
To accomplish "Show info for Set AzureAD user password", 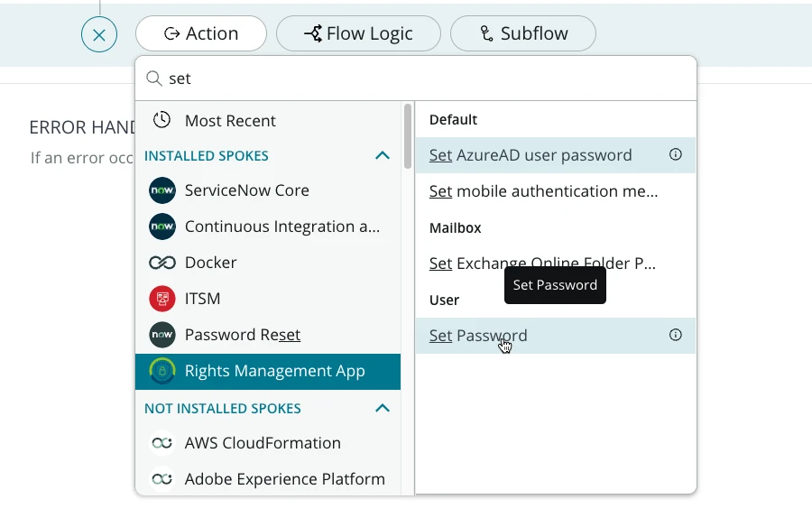I will (x=675, y=154).
